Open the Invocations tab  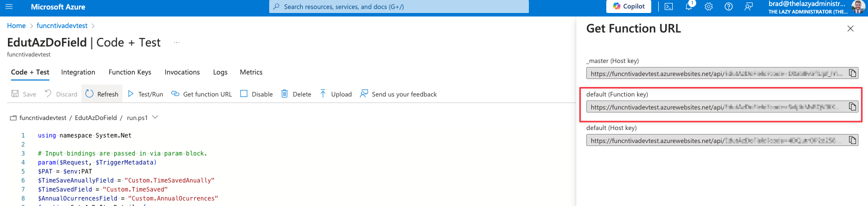pyautogui.click(x=182, y=72)
